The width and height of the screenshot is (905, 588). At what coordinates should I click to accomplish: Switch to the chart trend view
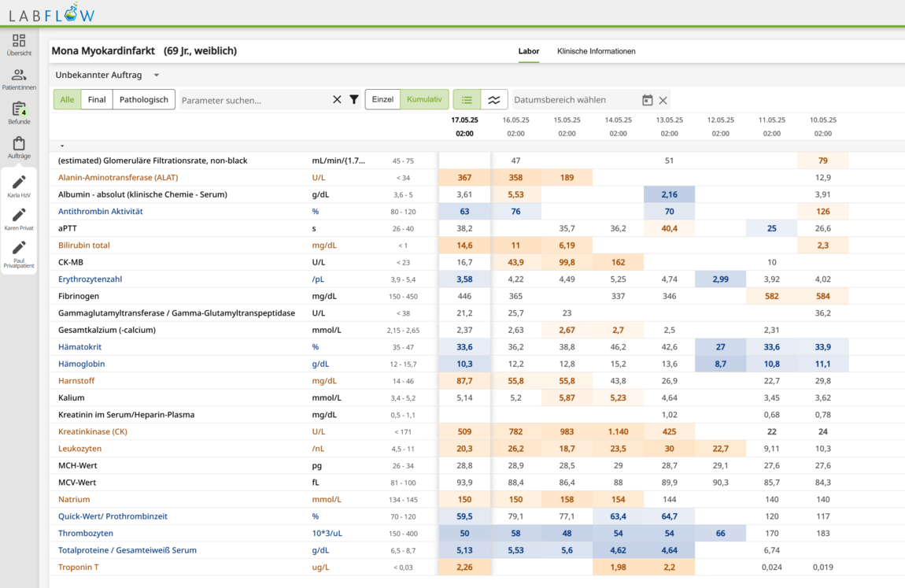[493, 100]
